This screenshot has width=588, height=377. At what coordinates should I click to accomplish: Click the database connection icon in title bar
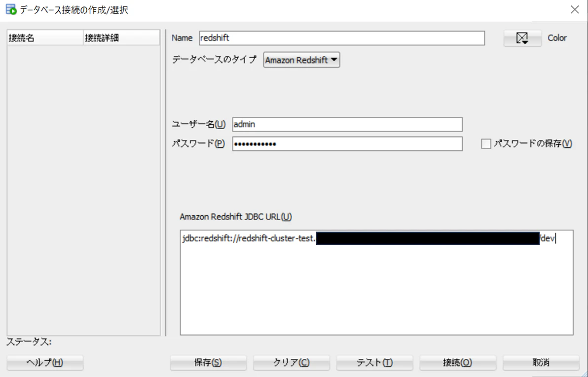(x=11, y=9)
